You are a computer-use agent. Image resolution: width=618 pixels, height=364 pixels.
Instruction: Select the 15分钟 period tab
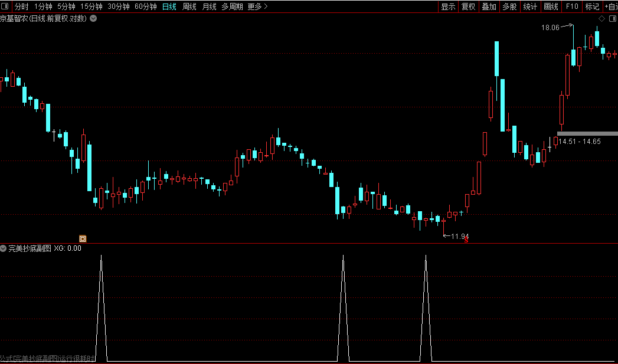tap(91, 6)
